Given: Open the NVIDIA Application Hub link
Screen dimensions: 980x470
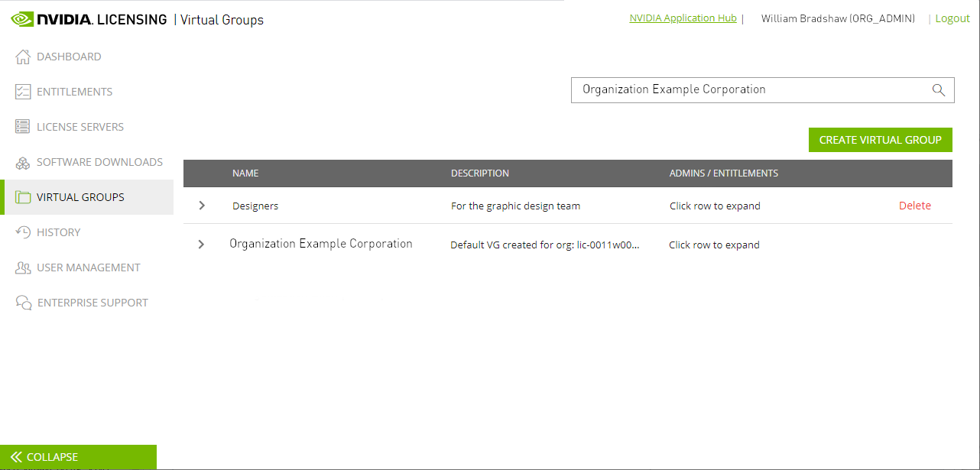Looking at the screenshot, I should coord(683,18).
